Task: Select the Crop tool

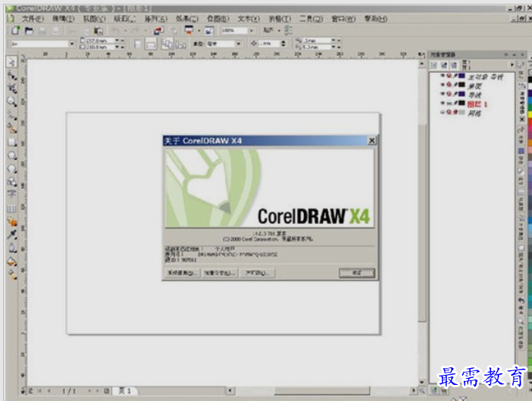Action: (x=12, y=88)
